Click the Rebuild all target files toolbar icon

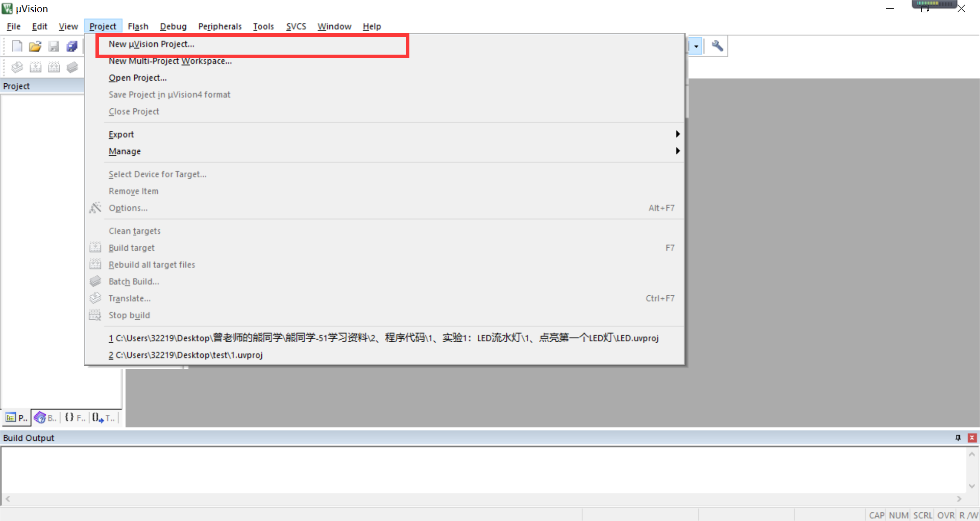[x=54, y=67]
